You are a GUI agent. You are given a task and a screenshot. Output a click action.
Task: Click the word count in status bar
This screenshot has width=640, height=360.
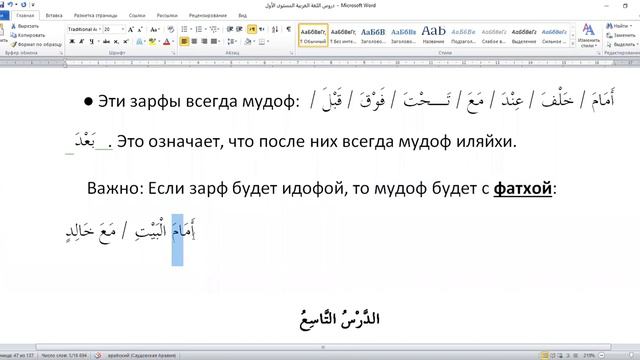point(64,356)
